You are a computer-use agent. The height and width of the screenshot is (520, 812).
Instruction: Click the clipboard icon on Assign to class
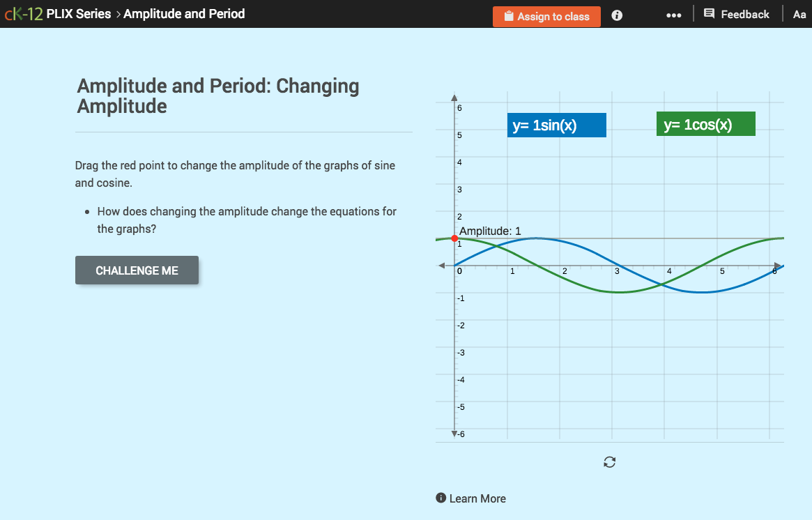[x=507, y=16]
